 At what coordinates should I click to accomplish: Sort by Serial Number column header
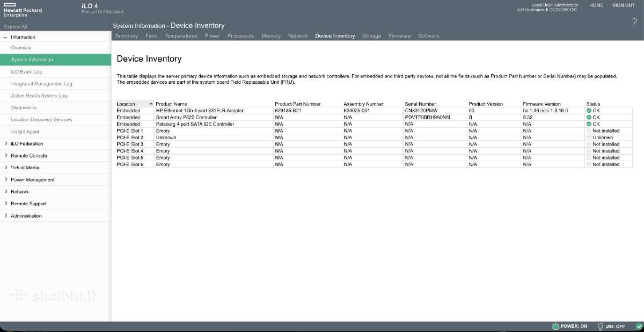pos(420,104)
